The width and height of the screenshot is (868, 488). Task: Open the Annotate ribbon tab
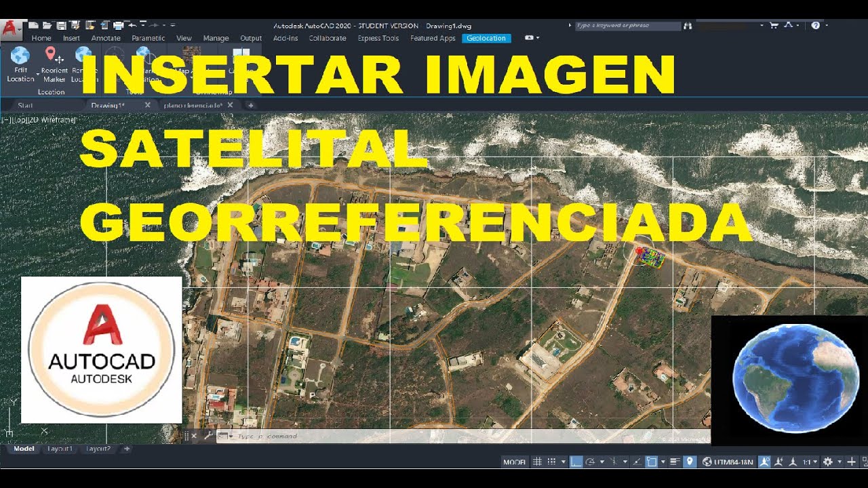tap(106, 38)
